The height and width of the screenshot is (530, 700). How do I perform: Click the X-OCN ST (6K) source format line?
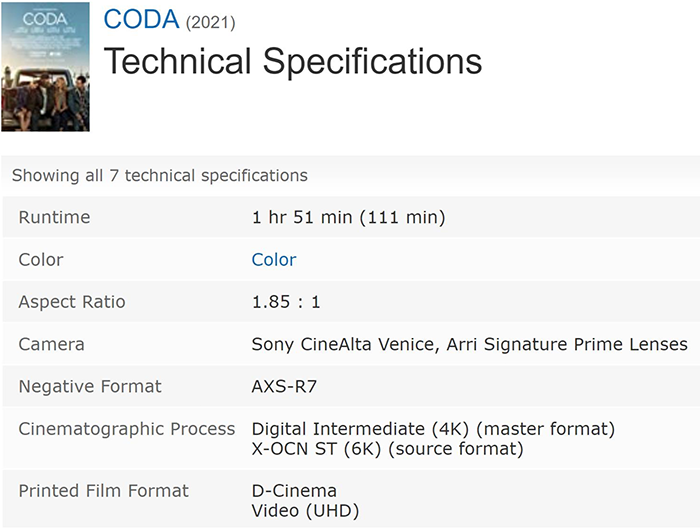pyautogui.click(x=387, y=449)
